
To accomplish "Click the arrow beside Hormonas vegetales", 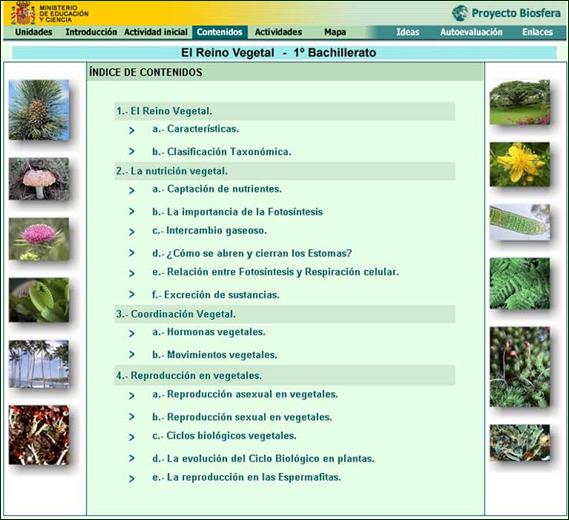I will [x=132, y=333].
